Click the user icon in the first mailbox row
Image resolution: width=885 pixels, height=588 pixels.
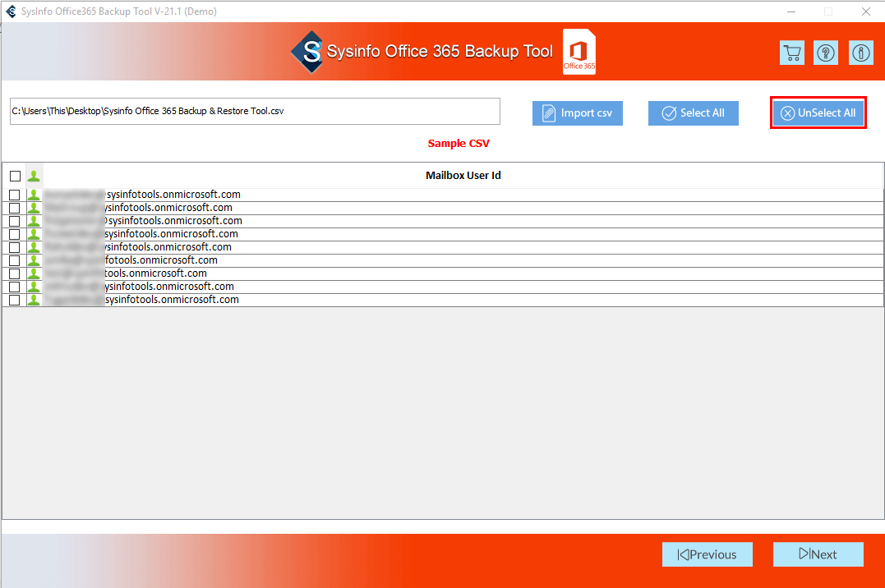click(34, 195)
